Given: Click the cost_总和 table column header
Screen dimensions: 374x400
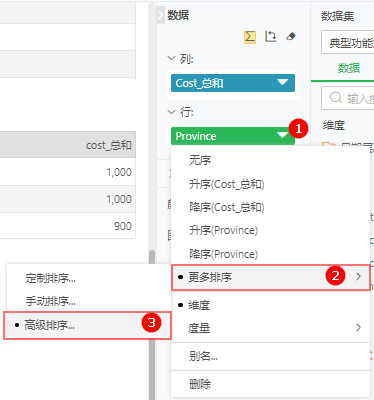Looking at the screenshot, I should [68, 145].
